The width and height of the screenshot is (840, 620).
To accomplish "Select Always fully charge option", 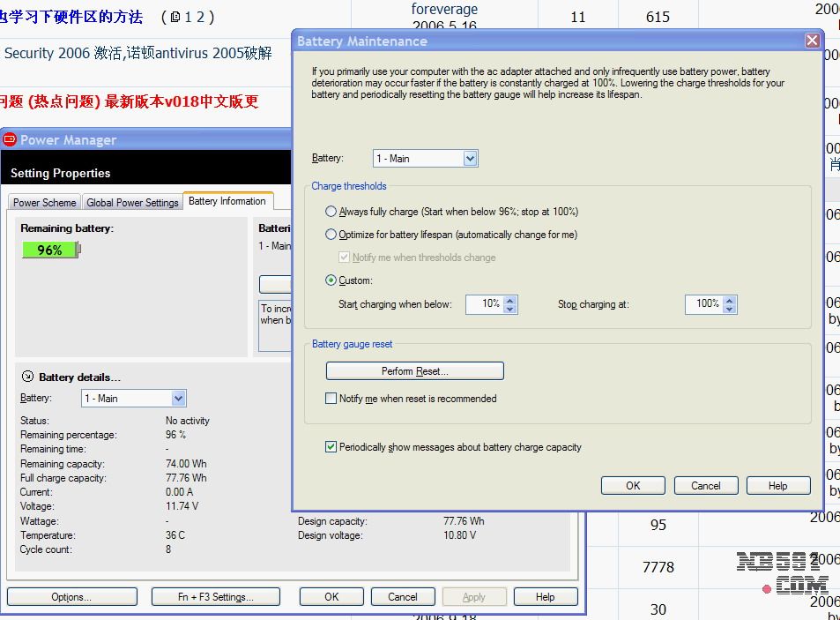I will (331, 212).
